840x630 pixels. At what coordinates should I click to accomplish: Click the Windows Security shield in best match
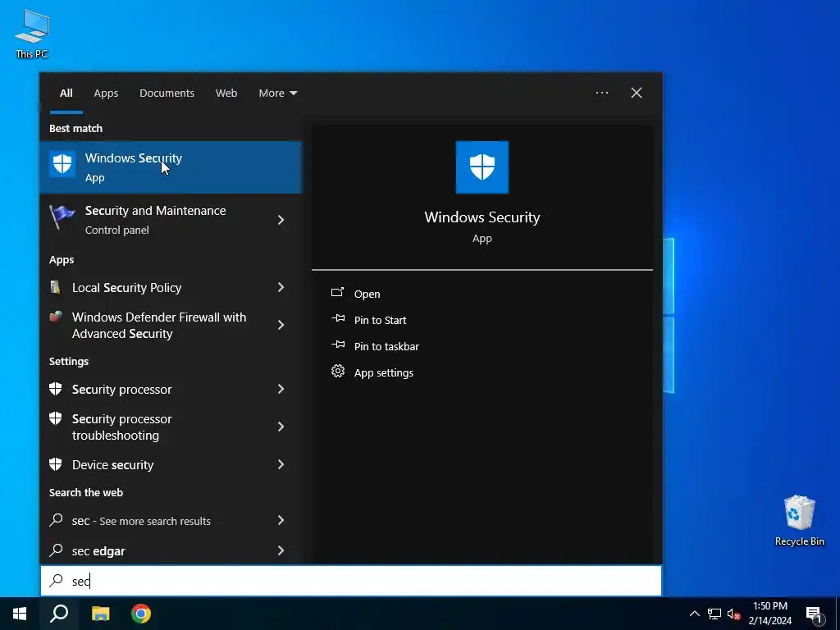[x=62, y=163]
